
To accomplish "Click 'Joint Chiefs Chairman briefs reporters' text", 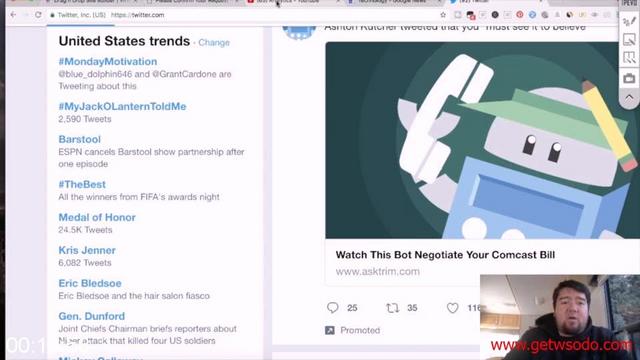I will 147,335.
